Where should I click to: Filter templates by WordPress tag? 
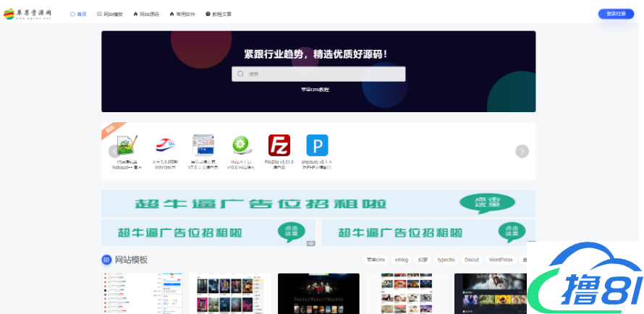500,260
